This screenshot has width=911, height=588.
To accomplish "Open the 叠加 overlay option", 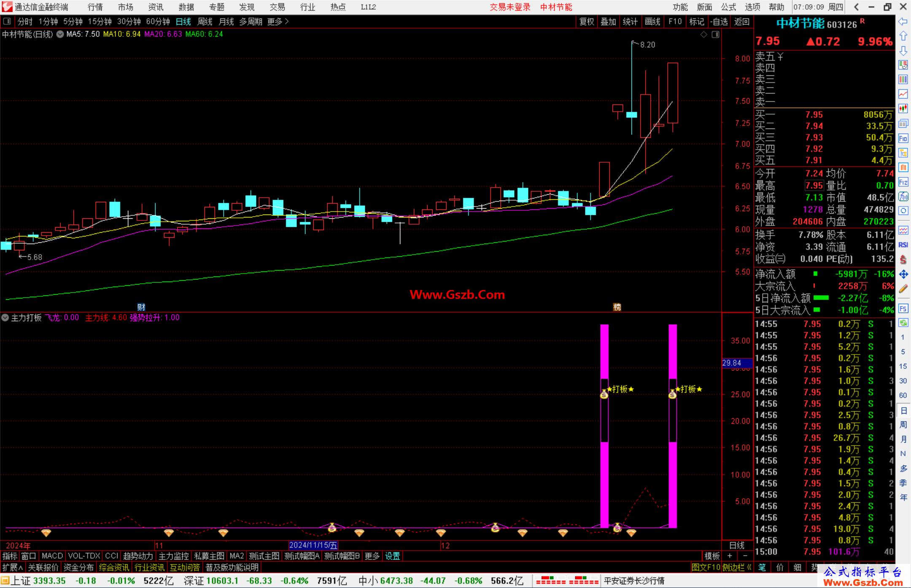I will click(x=609, y=21).
